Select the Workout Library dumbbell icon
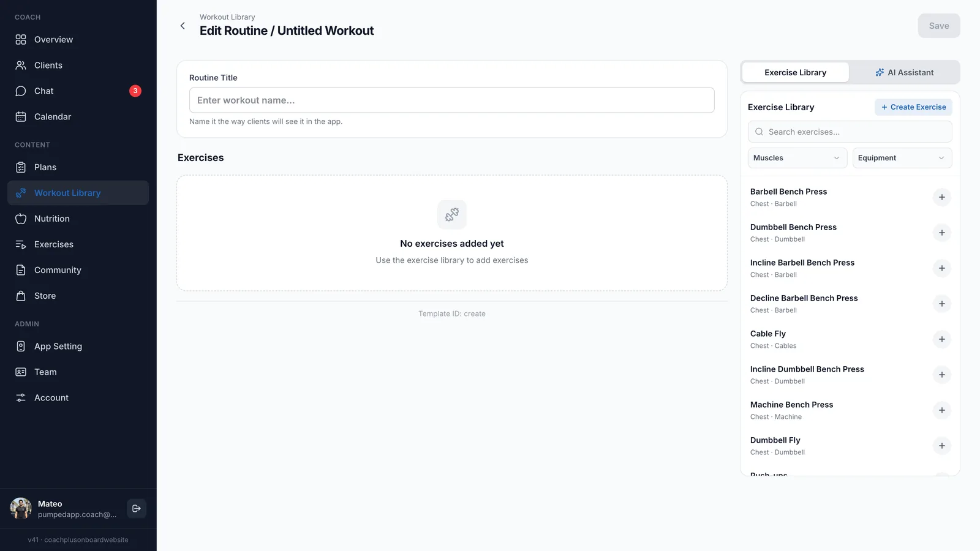Screen dimensions: 980x551 21,193
